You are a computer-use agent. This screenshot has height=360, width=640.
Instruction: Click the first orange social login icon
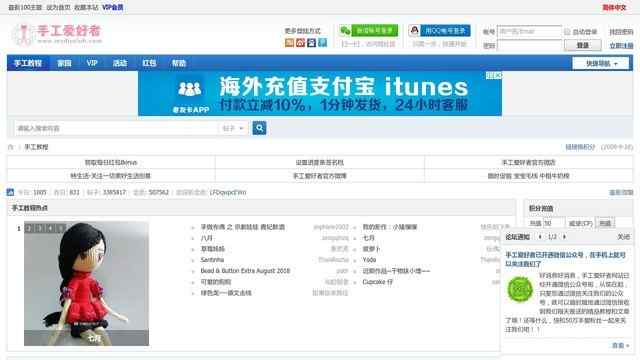point(289,42)
